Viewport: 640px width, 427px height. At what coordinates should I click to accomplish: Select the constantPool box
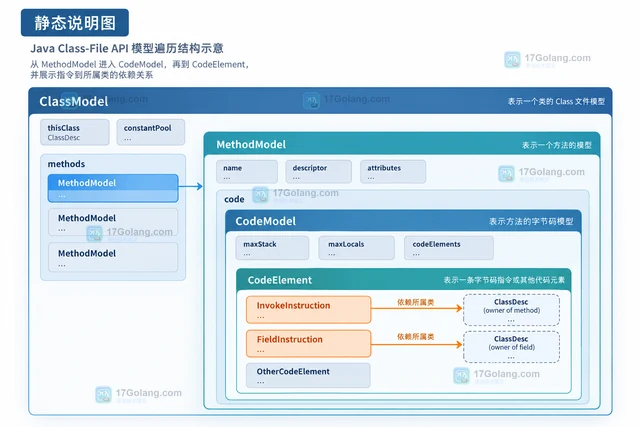click(x=151, y=132)
